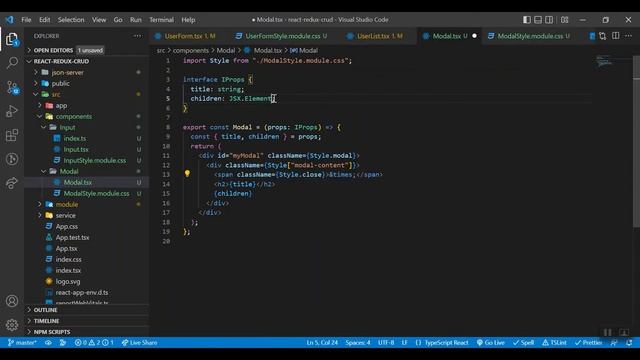Click the VS Code logo icon
The image size is (640, 360).
pyautogui.click(x=9, y=20)
